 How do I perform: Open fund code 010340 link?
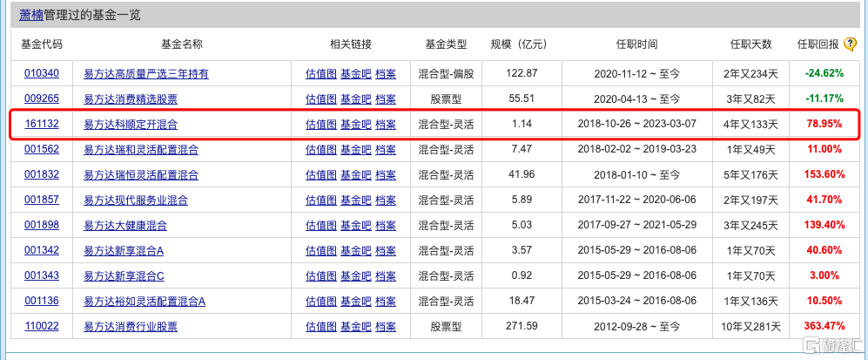click(42, 73)
